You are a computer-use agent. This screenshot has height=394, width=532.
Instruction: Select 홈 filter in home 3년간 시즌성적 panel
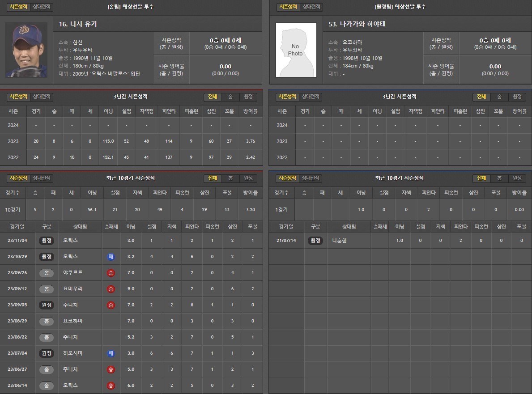tap(230, 97)
